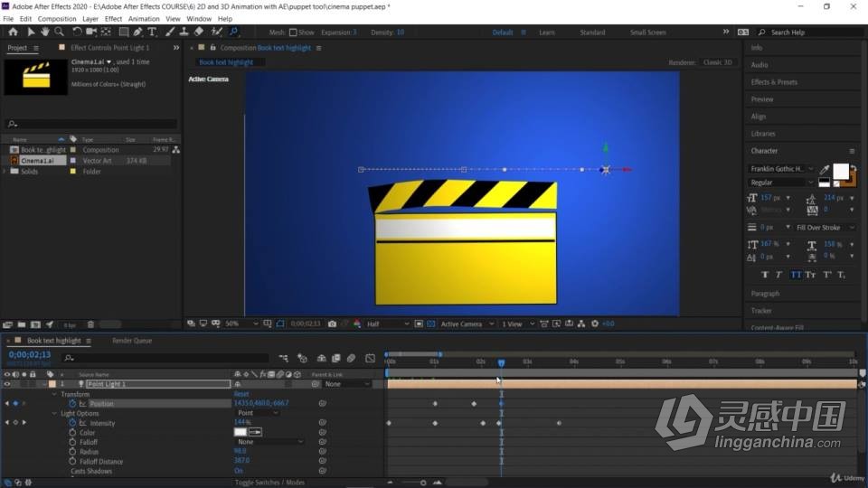Click the eyedropper icon in Character panel
The width and height of the screenshot is (868, 488).
click(x=825, y=169)
